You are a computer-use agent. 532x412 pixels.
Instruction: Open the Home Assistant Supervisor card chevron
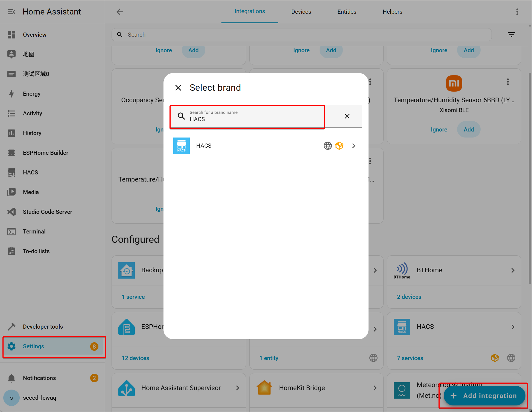[237, 388]
